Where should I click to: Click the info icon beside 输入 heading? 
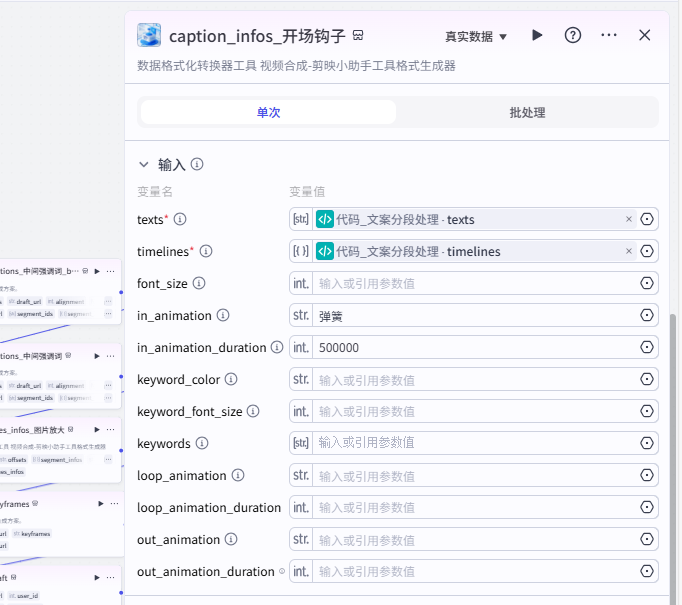click(197, 164)
